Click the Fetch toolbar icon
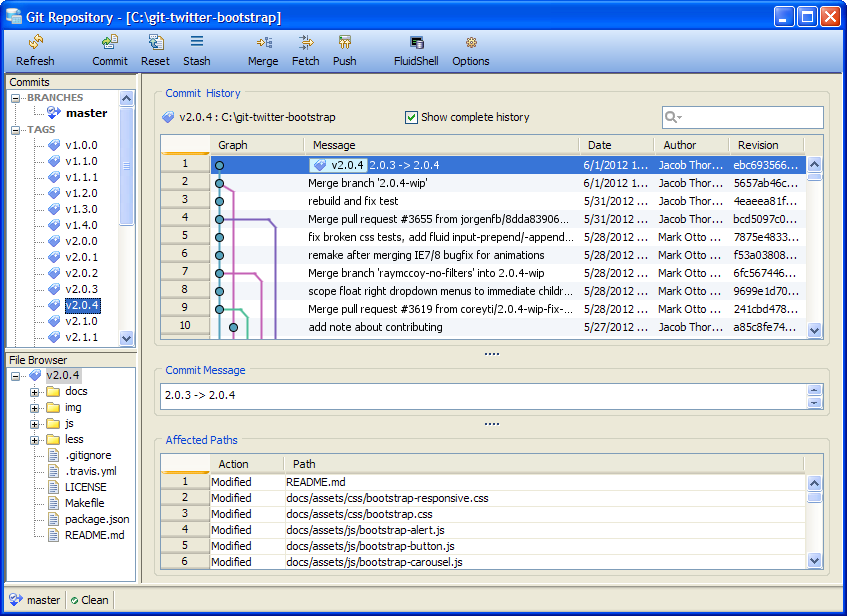 306,42
